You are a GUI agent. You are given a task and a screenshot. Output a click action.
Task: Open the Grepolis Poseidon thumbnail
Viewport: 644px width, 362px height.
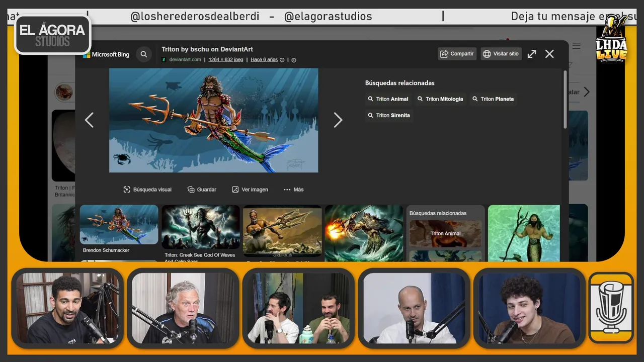pyautogui.click(x=282, y=231)
